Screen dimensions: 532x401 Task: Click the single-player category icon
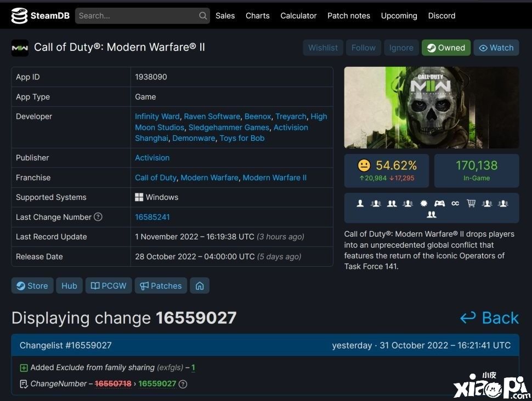tap(360, 203)
